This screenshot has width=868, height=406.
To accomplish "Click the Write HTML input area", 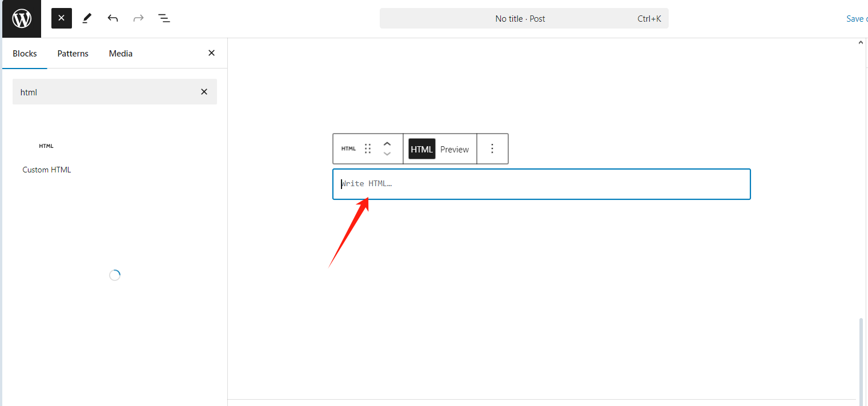I will pos(541,184).
